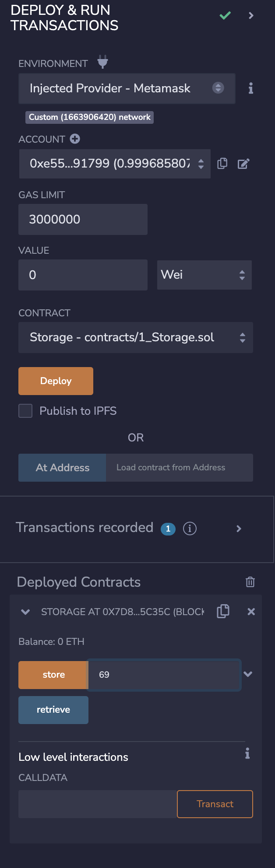The height and width of the screenshot is (868, 275).
Task: Click the plus icon beside ACCOUNT
Action: click(75, 139)
